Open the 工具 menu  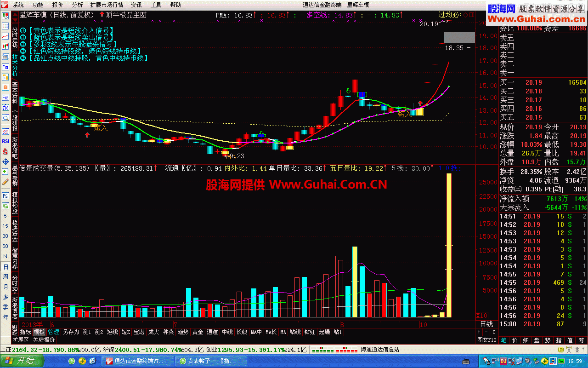coord(156,5)
